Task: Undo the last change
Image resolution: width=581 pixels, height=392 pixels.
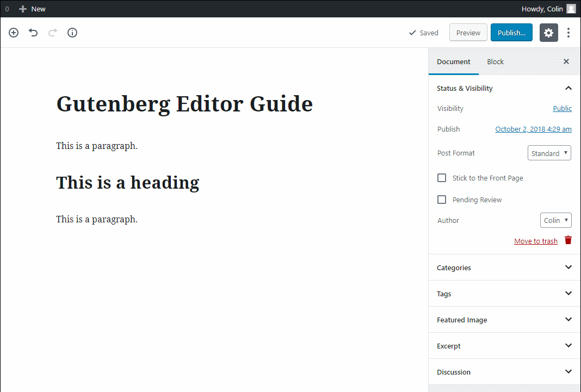Action: [x=33, y=33]
